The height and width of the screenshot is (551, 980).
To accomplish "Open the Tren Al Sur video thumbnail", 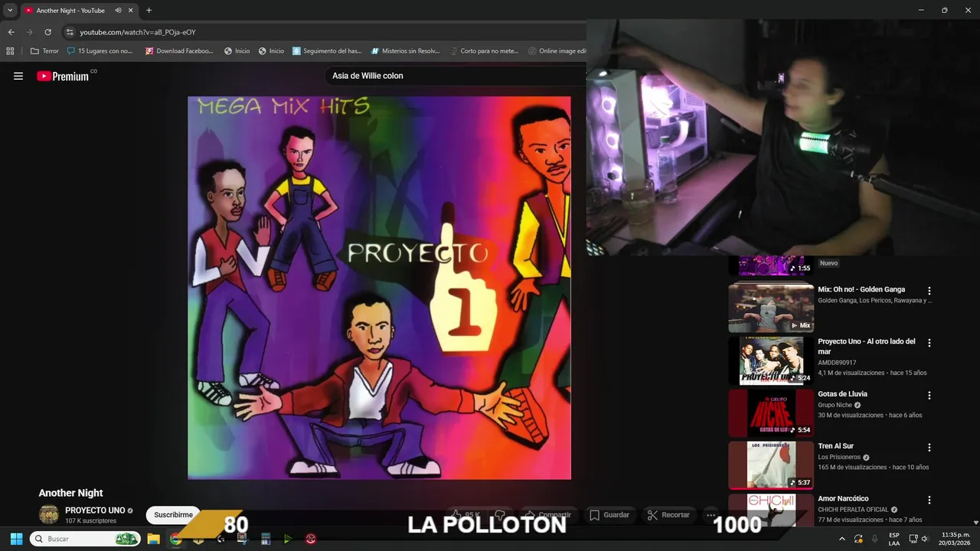I will [x=771, y=465].
